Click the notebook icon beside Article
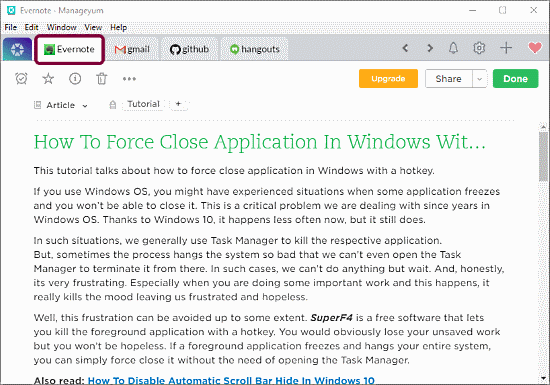 pyautogui.click(x=38, y=105)
